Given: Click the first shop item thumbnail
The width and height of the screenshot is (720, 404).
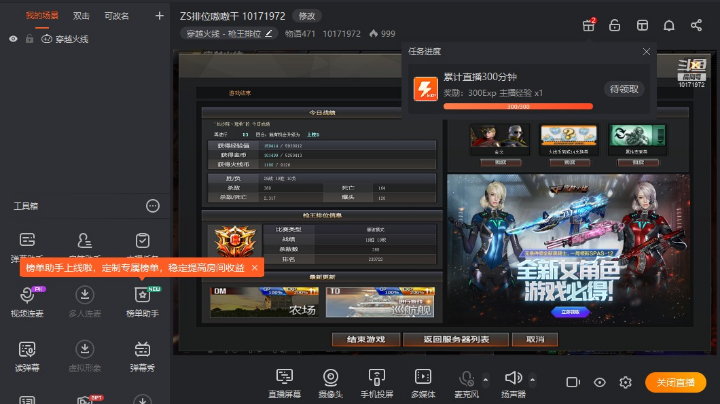Looking at the screenshot, I should 500,139.
